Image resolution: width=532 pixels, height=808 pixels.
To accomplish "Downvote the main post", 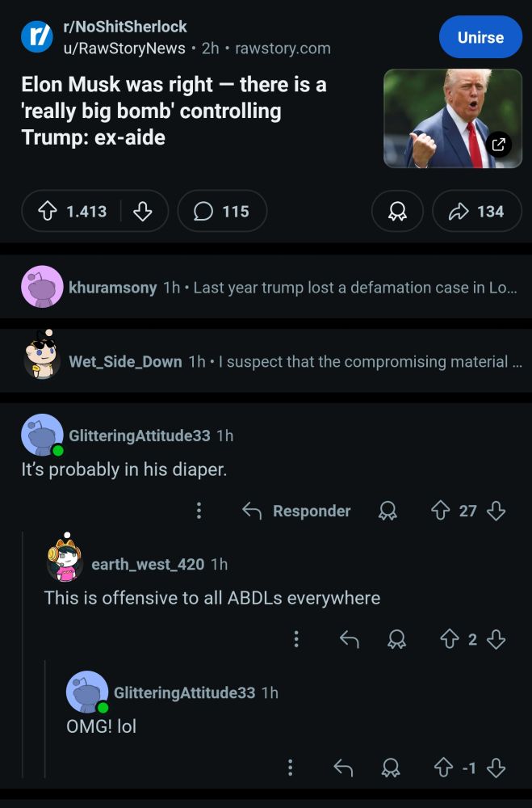I will pos(143,211).
